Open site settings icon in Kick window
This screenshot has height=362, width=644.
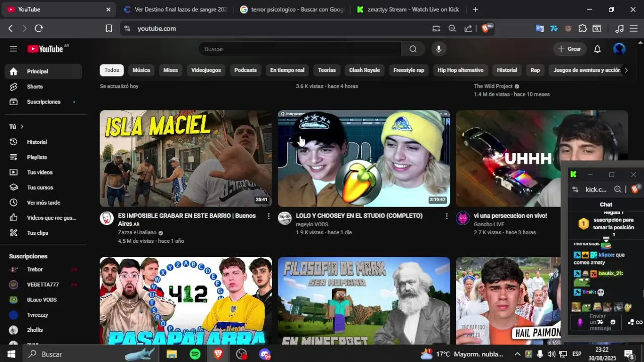point(575,190)
